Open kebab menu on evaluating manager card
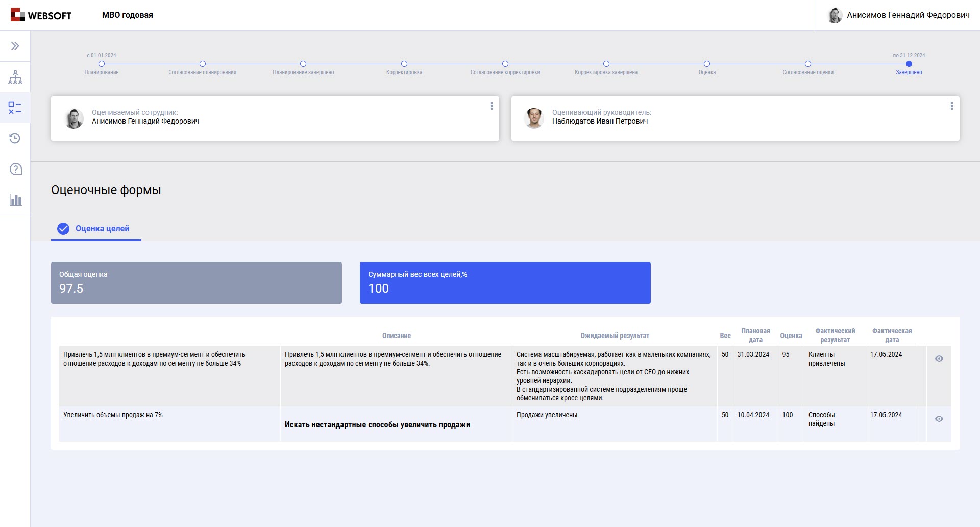This screenshot has height=527, width=980. (x=951, y=106)
